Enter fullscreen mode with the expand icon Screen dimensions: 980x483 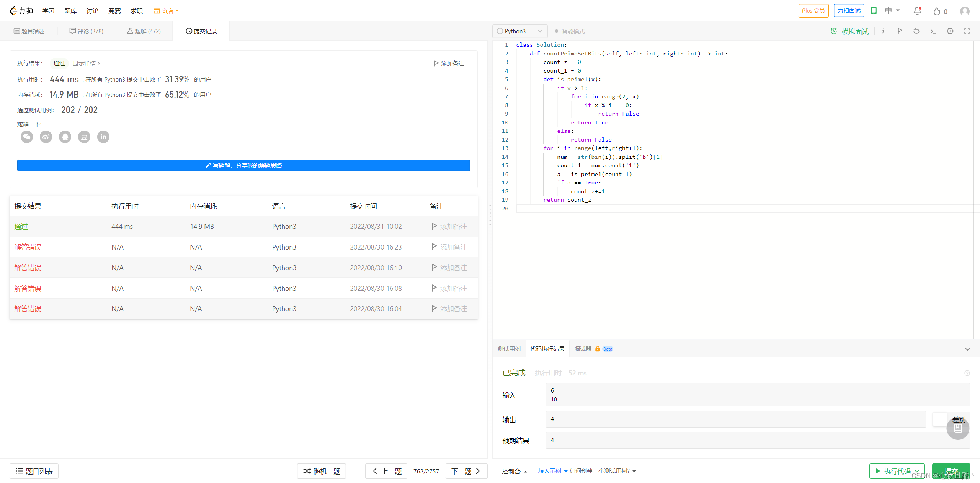pos(967,31)
